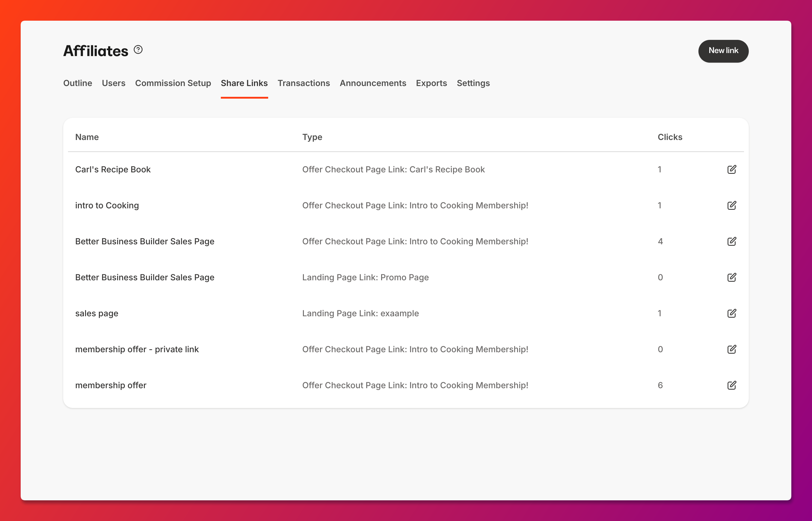Select the intro to Cooking name
The height and width of the screenshot is (521, 812).
107,205
